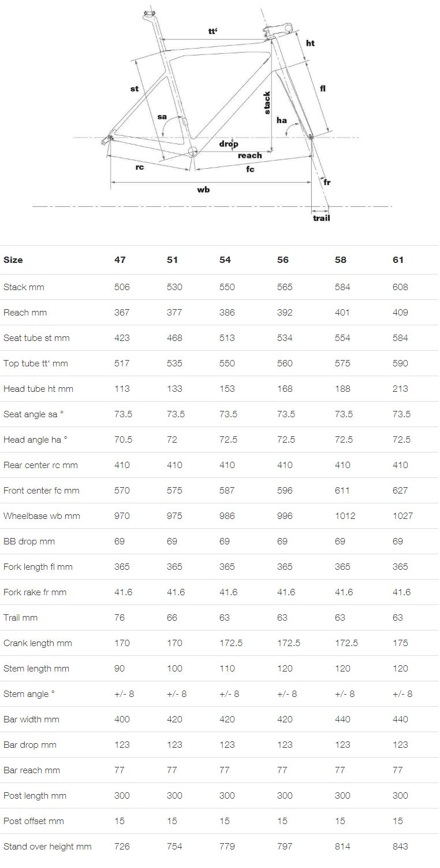The height and width of the screenshot is (868, 440).
Task: Click the 'Head angle ha °' row label
Action: pos(35,440)
